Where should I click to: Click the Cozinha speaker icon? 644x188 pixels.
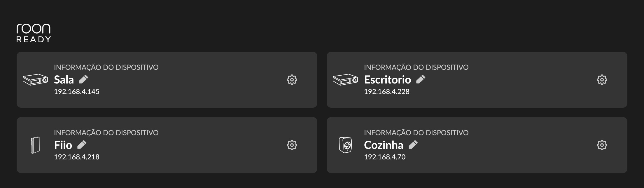(x=345, y=145)
